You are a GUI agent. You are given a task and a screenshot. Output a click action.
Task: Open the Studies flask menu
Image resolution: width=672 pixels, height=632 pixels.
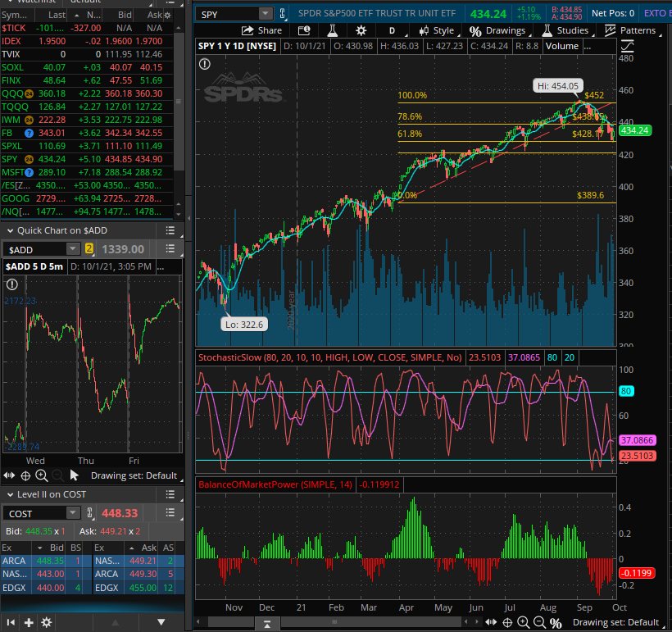click(x=565, y=30)
